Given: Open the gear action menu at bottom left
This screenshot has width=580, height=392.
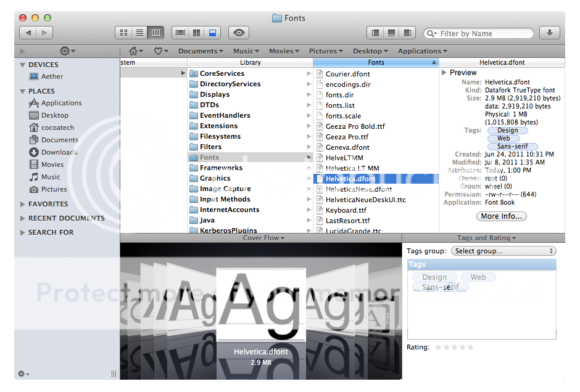Looking at the screenshot, I should [23, 374].
